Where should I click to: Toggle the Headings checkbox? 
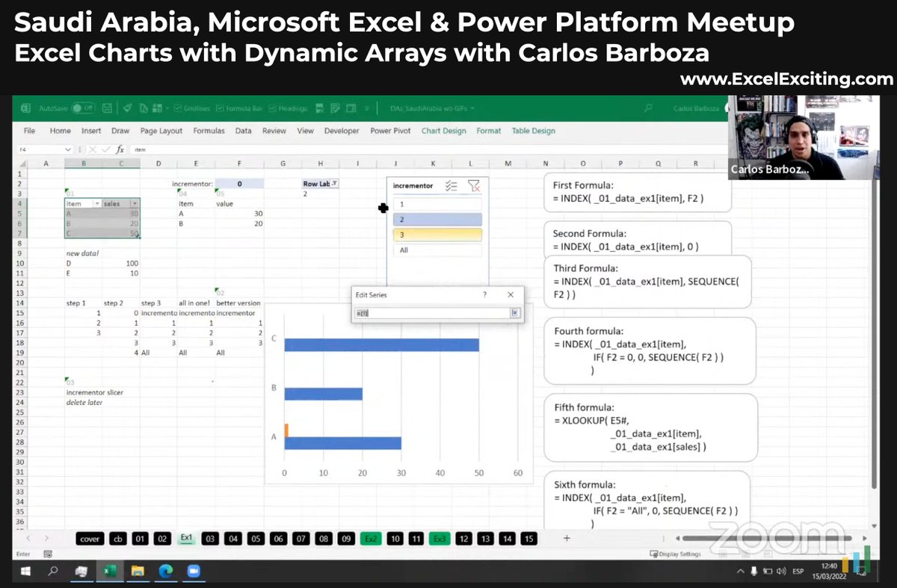[x=272, y=108]
